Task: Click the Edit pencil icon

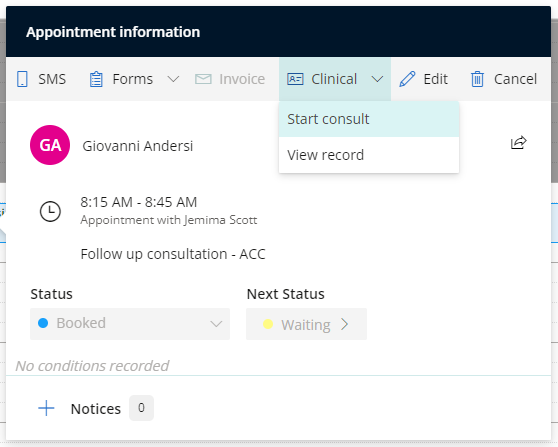Action: click(x=407, y=79)
